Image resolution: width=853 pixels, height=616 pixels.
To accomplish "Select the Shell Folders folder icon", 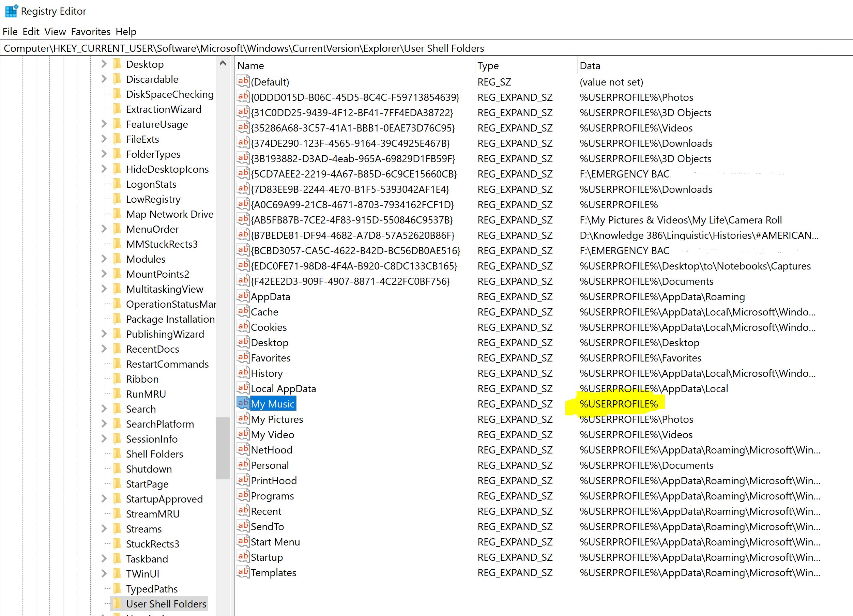I will tap(117, 453).
